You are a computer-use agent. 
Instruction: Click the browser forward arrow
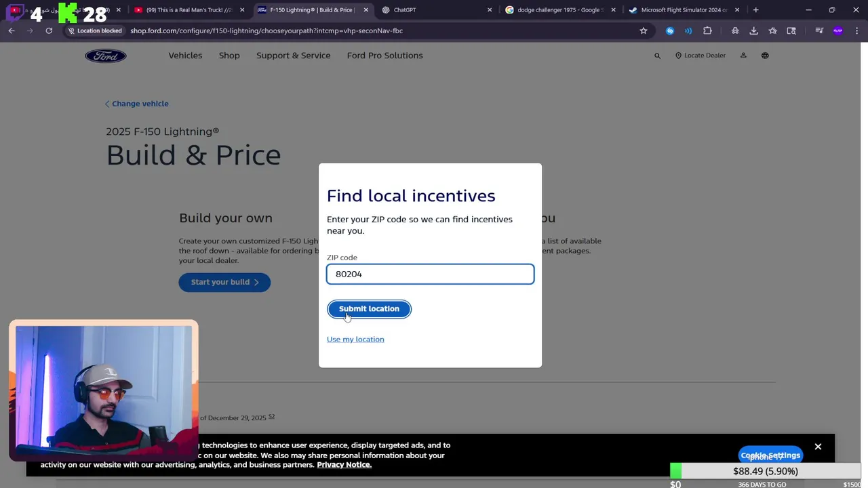point(30,30)
